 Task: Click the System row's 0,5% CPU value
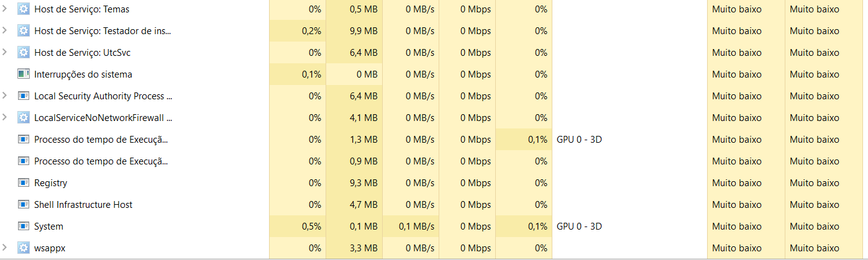311,226
